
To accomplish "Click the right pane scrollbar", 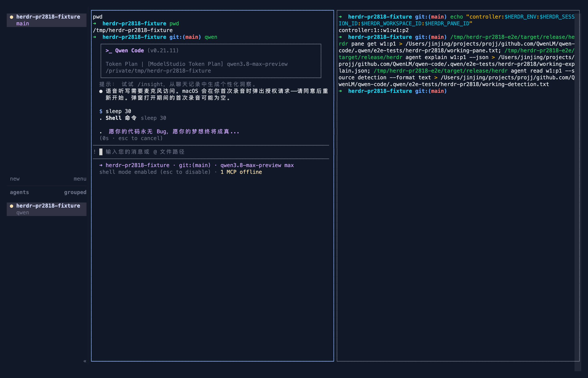I will (578, 192).
